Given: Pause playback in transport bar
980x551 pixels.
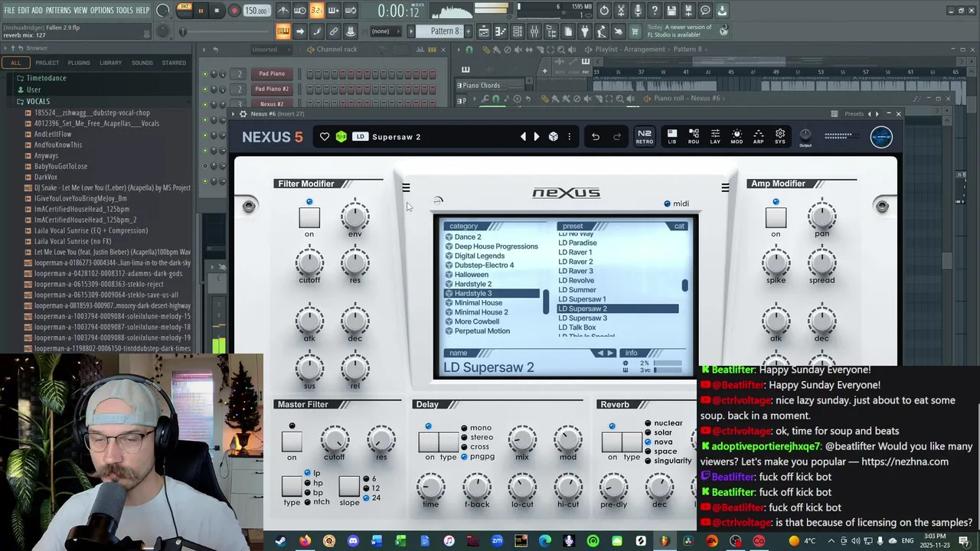Looking at the screenshot, I should pos(201,11).
